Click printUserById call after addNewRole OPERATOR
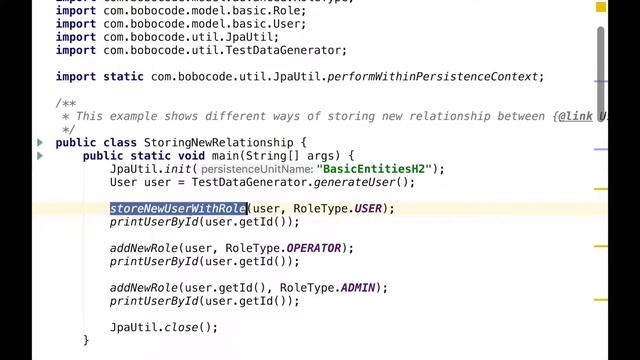Screen dimensions: 640x360 point(204,262)
